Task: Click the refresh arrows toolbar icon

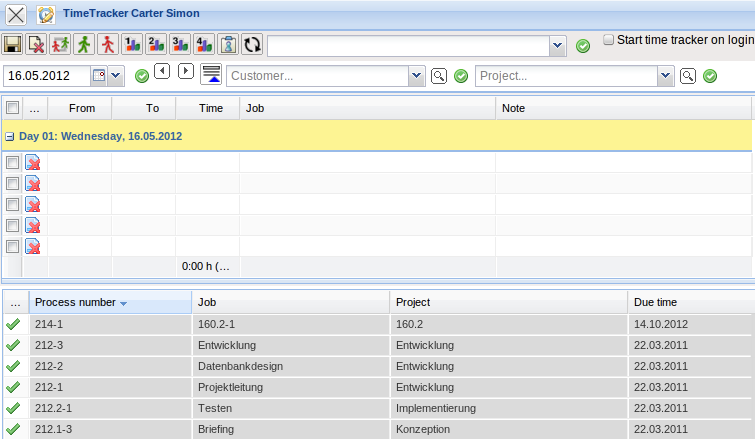Action: pyautogui.click(x=252, y=45)
